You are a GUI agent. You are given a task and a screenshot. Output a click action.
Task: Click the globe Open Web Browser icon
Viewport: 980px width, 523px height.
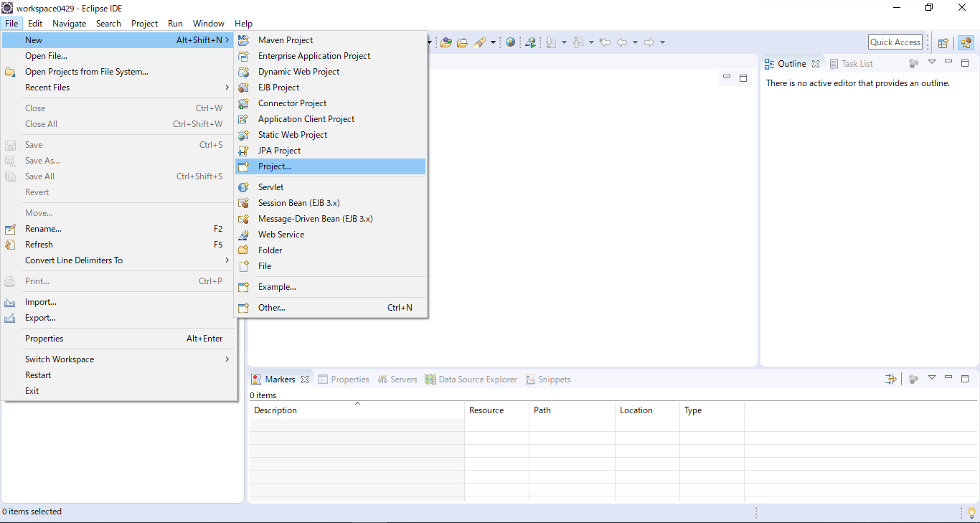(x=510, y=42)
